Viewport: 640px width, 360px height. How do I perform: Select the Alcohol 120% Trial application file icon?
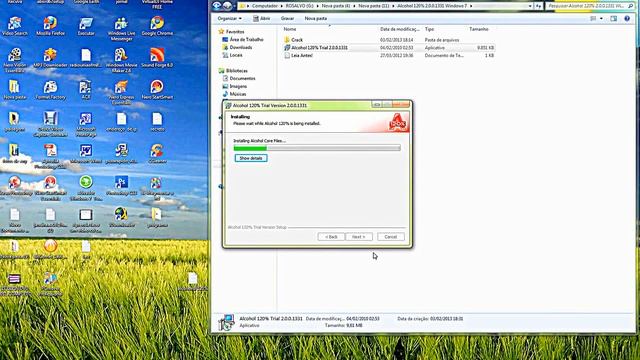[x=287, y=48]
